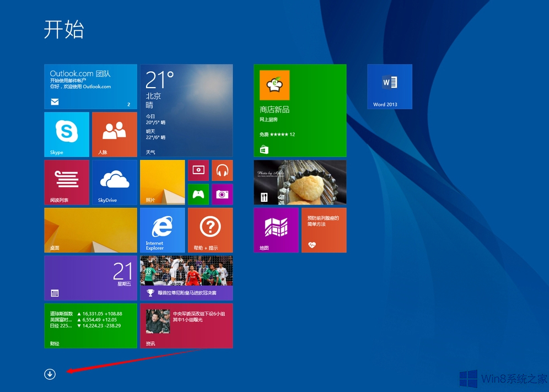Launch the Skype tile
The image size is (549, 392).
pyautogui.click(x=67, y=135)
